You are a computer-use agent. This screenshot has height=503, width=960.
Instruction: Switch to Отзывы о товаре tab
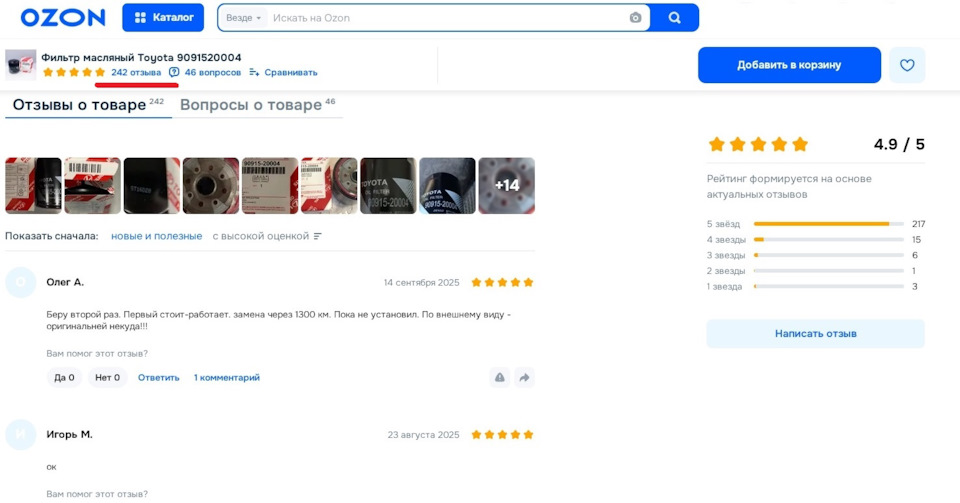[88, 105]
